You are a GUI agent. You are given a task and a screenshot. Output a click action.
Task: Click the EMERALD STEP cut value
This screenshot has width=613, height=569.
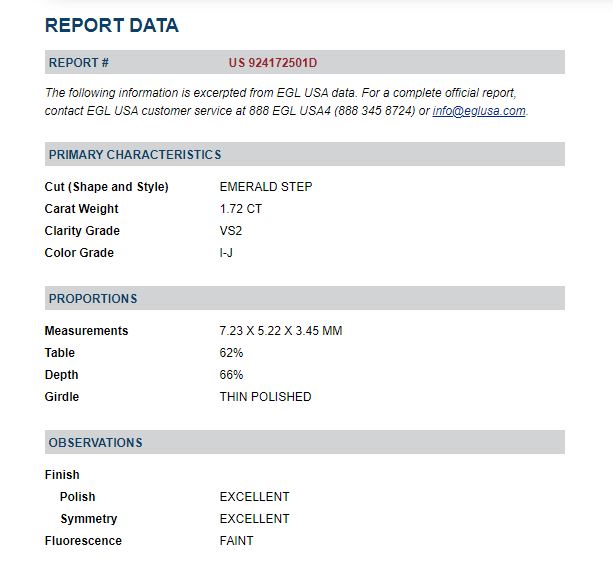(x=266, y=187)
